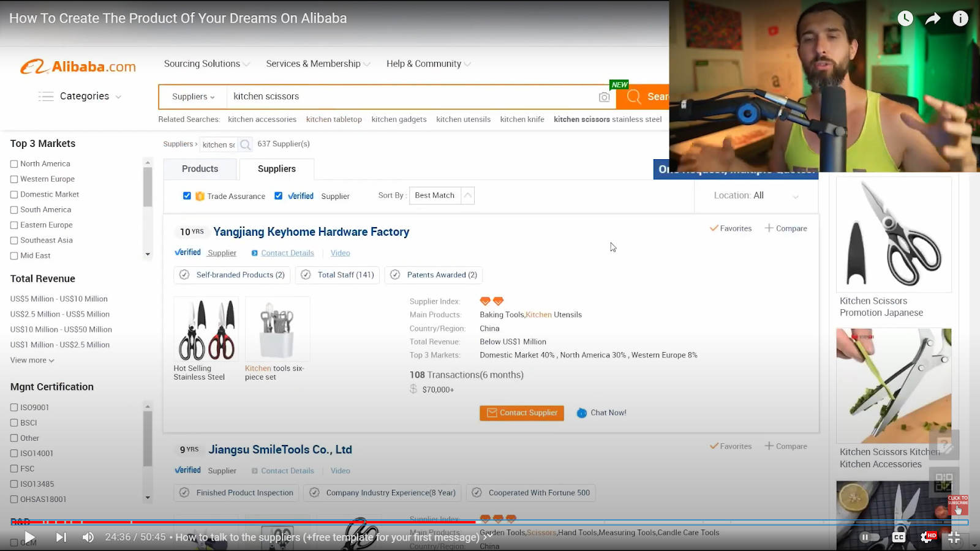Toggle the autoplay switch
This screenshot has width=980, height=551.
[870, 537]
